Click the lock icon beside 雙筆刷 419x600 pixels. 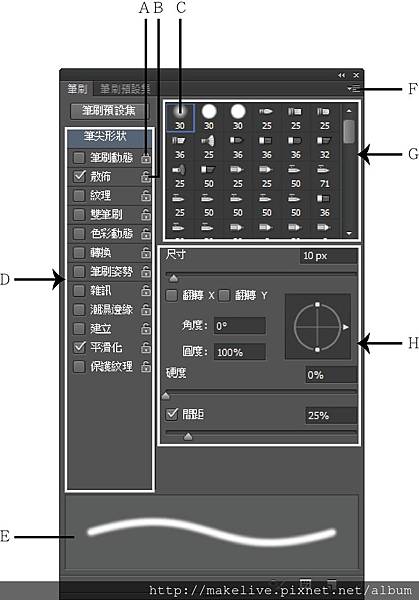146,215
